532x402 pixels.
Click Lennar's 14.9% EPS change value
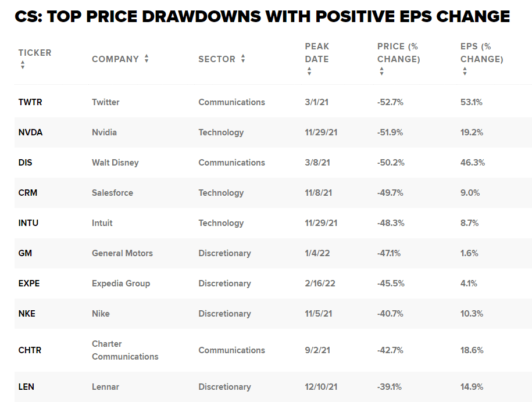point(472,387)
